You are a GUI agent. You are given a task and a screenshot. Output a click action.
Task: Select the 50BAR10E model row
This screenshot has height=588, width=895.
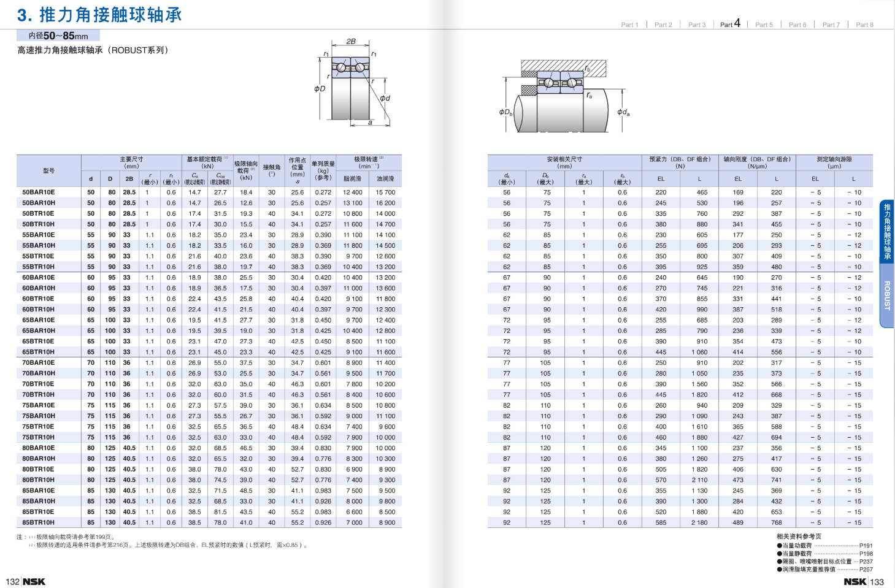pyautogui.click(x=209, y=192)
